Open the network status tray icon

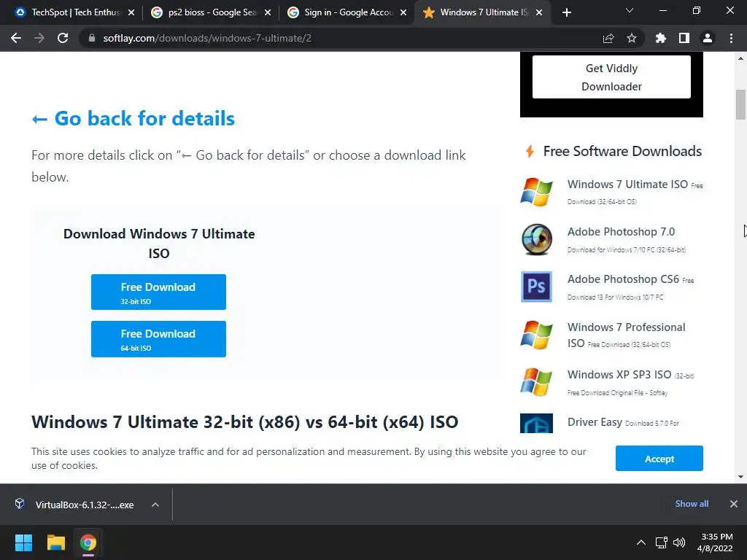tap(661, 542)
